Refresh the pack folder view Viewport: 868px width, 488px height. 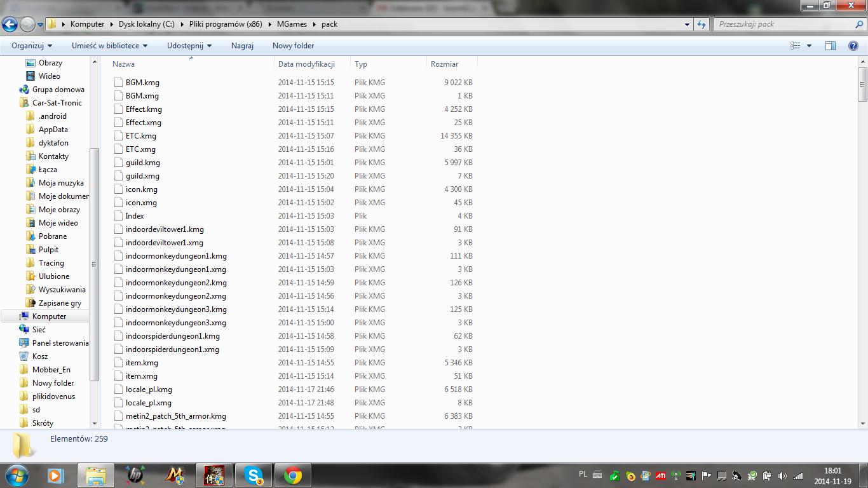click(702, 24)
